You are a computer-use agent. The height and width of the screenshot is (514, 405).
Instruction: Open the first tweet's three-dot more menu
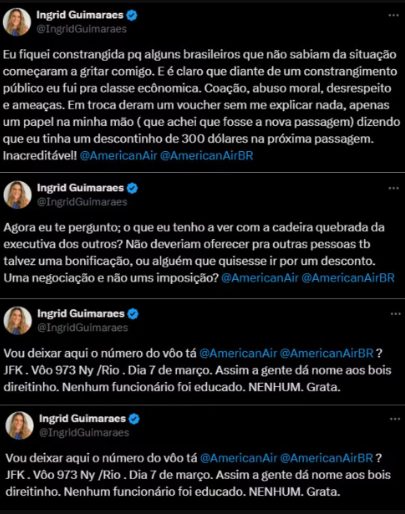(394, 15)
